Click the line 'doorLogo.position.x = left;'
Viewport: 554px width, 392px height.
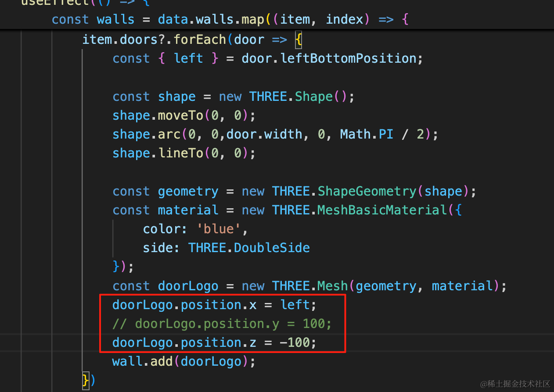click(x=215, y=305)
